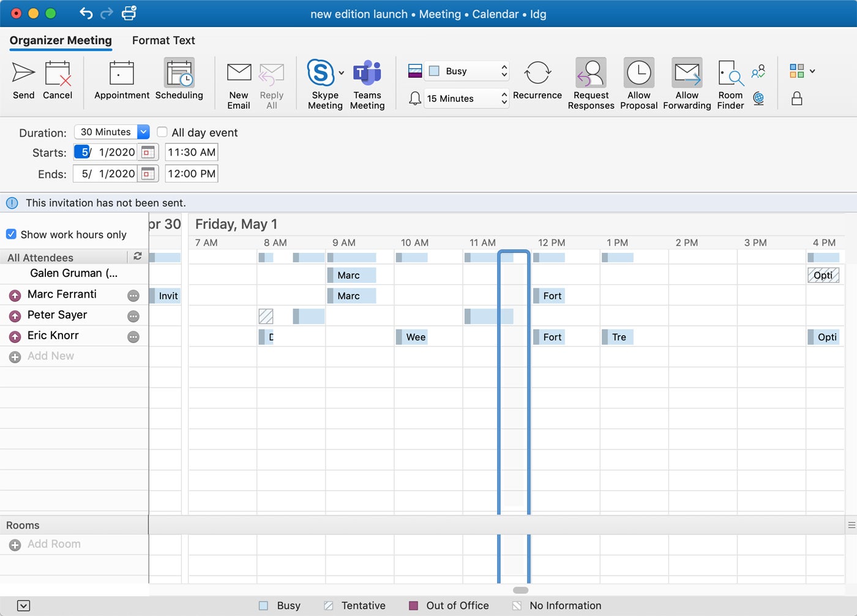857x616 pixels.
Task: Select Marc Ferranti attendee name
Action: coord(62,294)
